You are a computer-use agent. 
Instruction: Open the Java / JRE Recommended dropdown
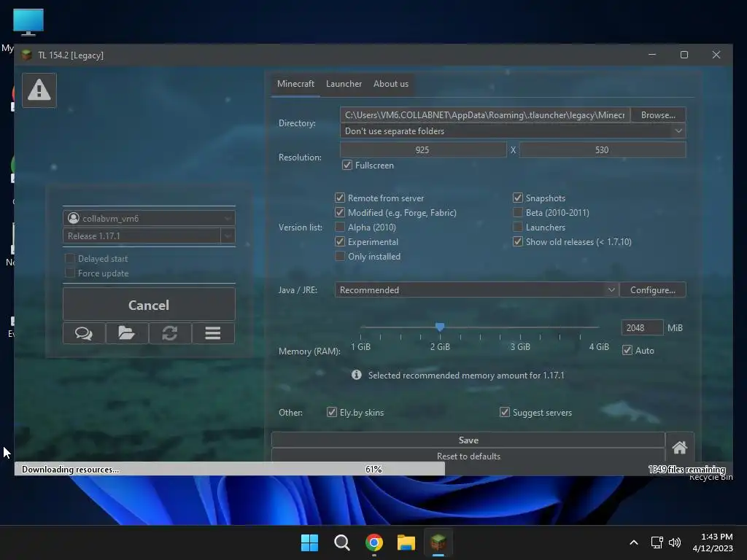(476, 289)
